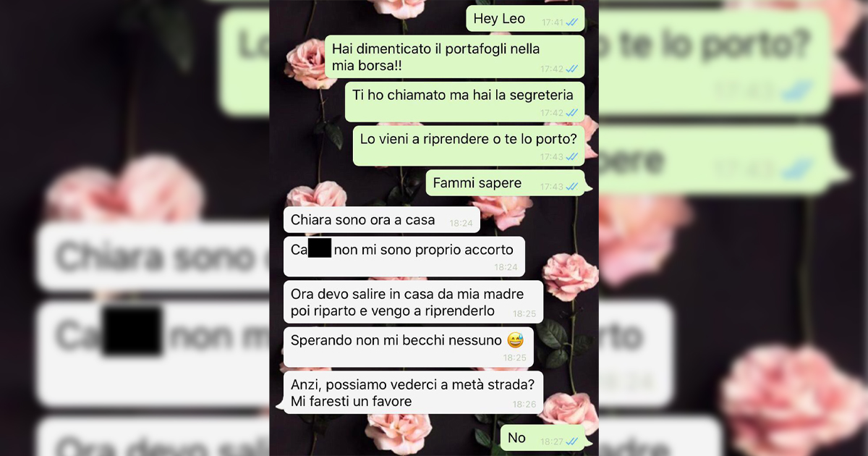The height and width of the screenshot is (456, 868).
Task: Click the 18:24 timestamp on Chiara message
Action: click(461, 224)
